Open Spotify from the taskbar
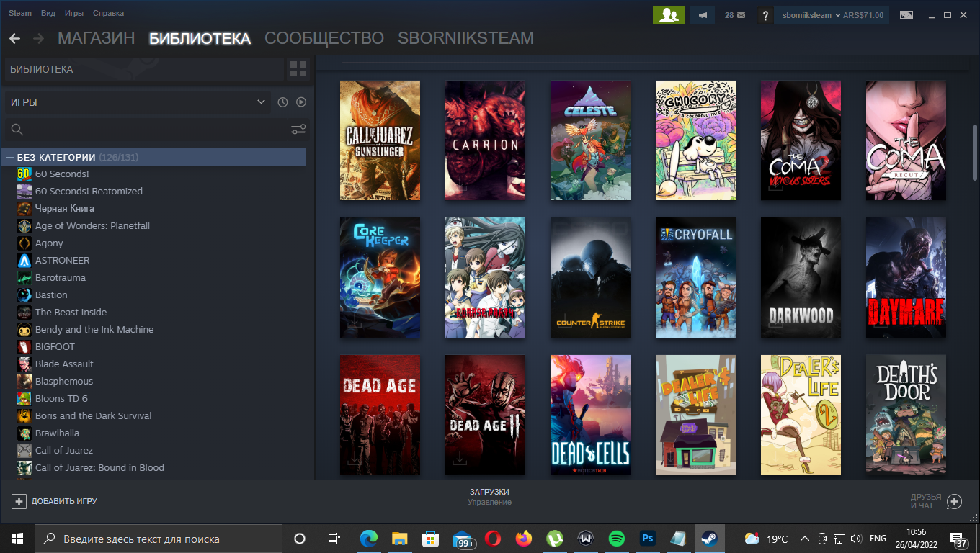Viewport: 980px width, 553px height. (616, 539)
